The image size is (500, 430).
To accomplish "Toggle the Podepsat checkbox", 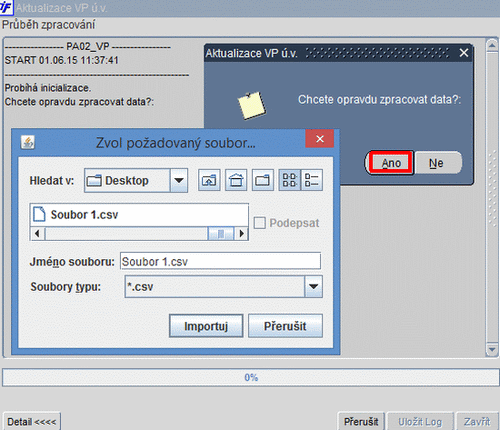I will [x=260, y=223].
